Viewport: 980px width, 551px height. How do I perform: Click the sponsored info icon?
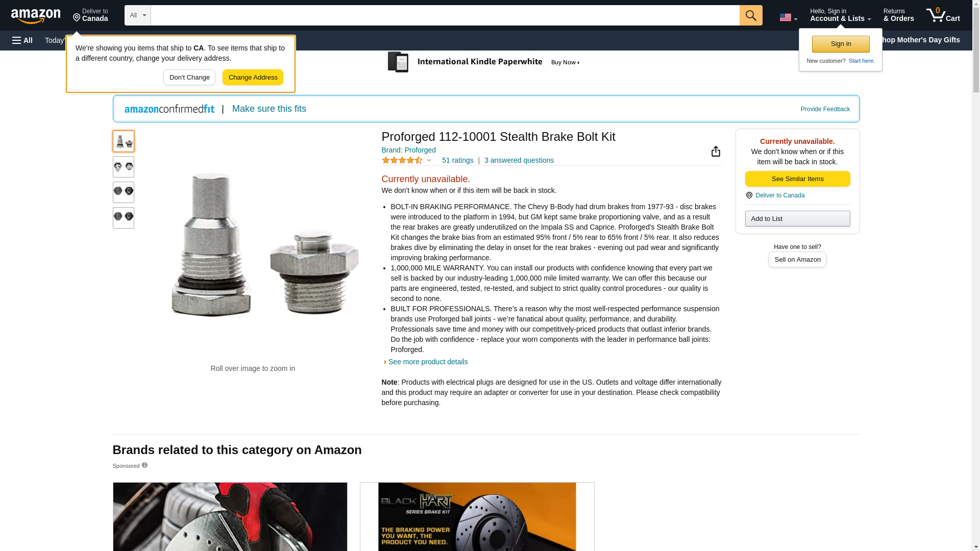pyautogui.click(x=144, y=465)
